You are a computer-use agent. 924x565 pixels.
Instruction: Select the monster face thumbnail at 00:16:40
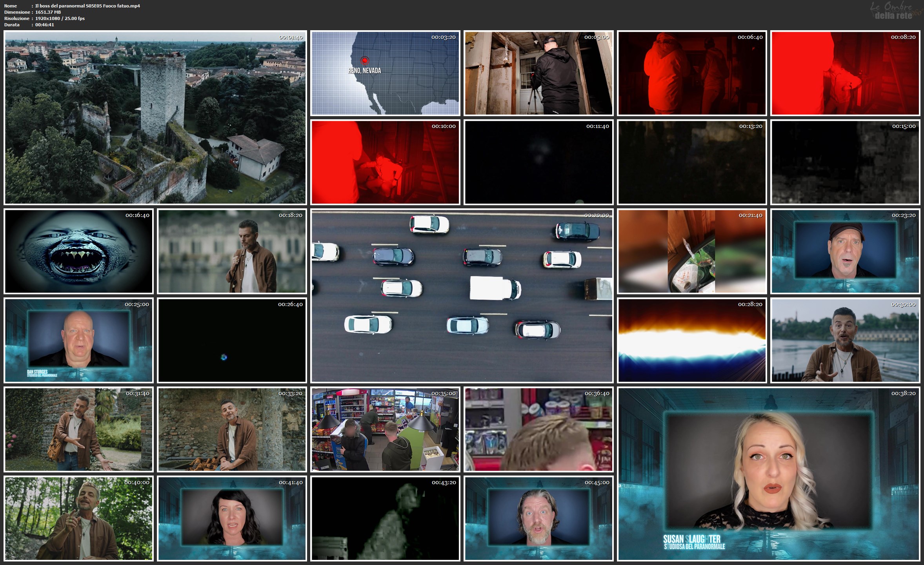78,251
